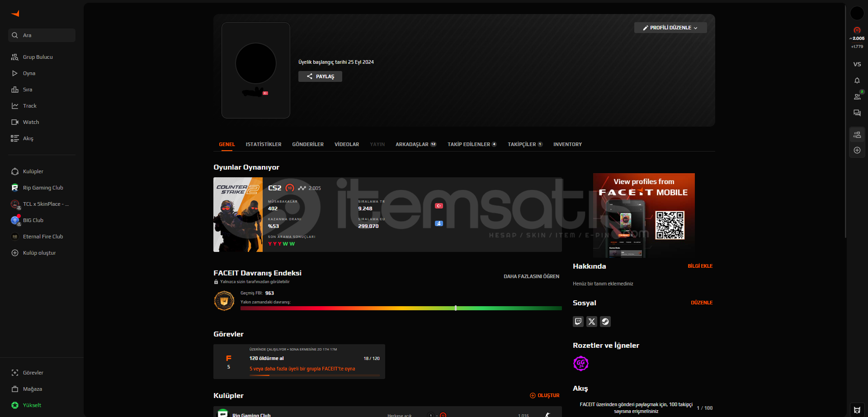The height and width of the screenshot is (417, 868).
Task: Open the linked X account icon
Action: click(592, 322)
